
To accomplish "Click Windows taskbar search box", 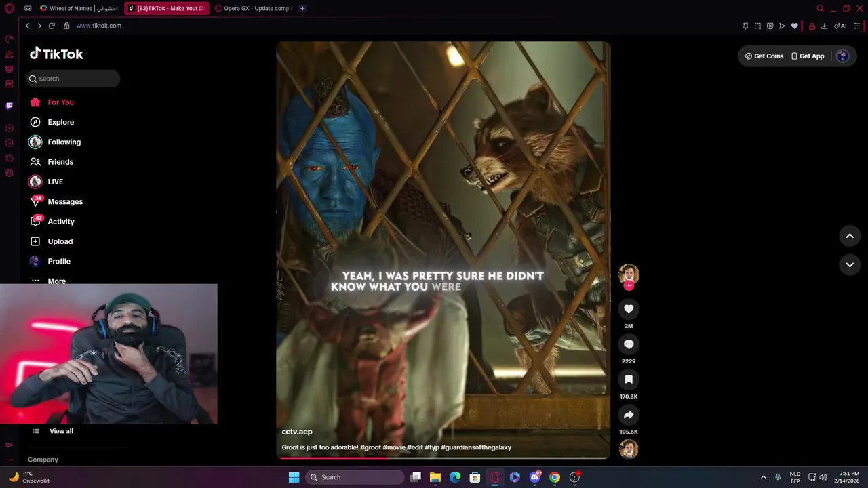I will 355,477.
